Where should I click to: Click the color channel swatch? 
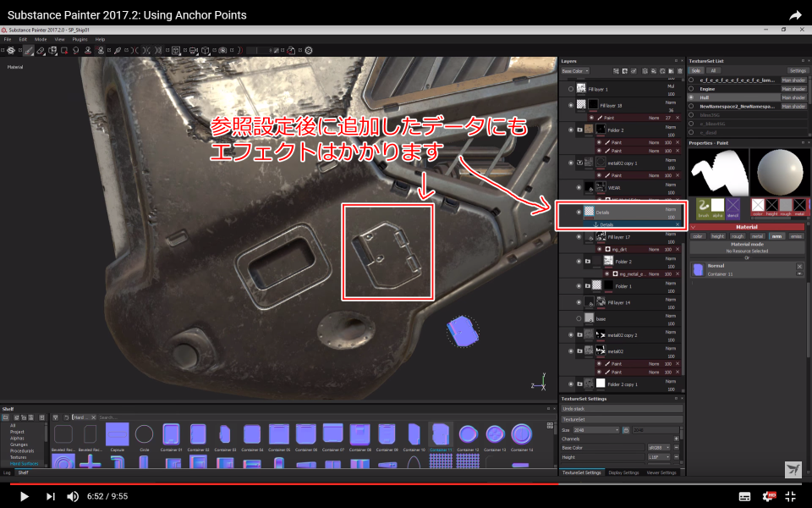point(758,205)
